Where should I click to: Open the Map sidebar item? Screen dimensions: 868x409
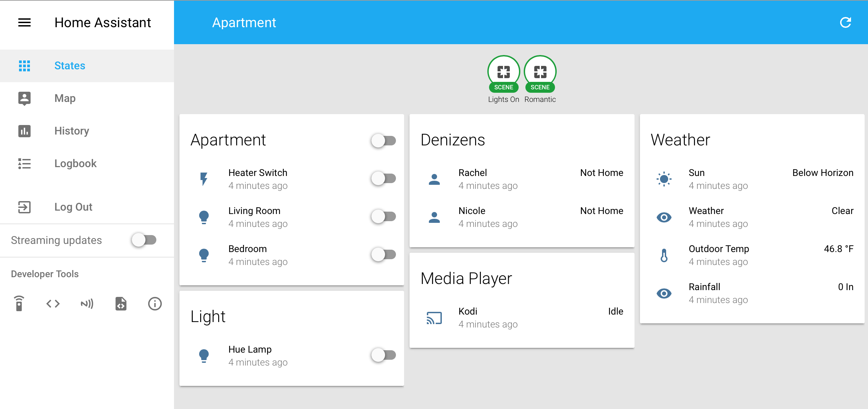click(x=65, y=98)
